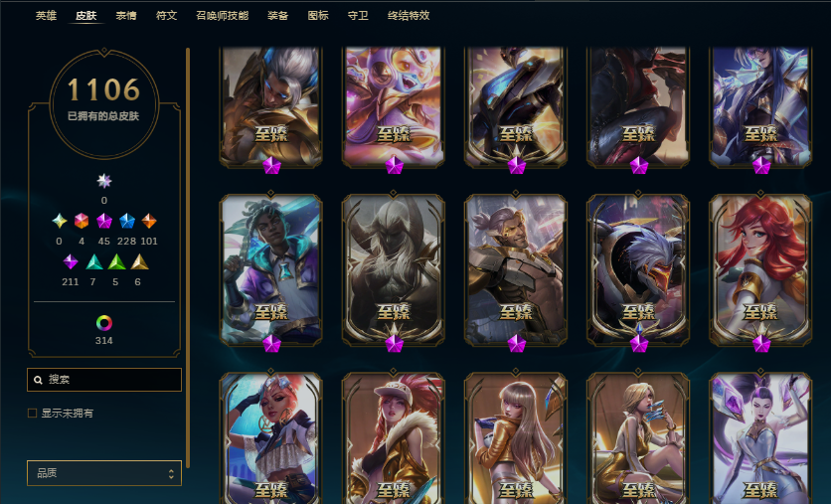Screen dimensions: 831x504
Task: Click the 搜索 search input field
Action: click(x=104, y=380)
